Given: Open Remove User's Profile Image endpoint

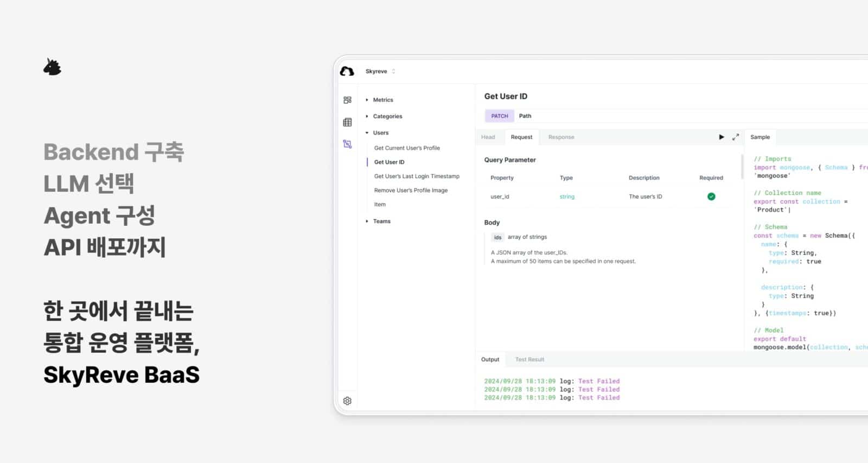Looking at the screenshot, I should (x=411, y=190).
